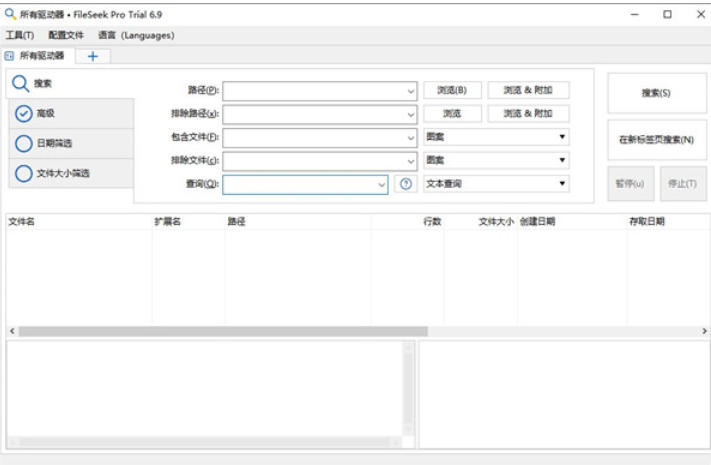
Task: Click 浏览 & 附加 button for 排除路径
Action: pos(528,113)
